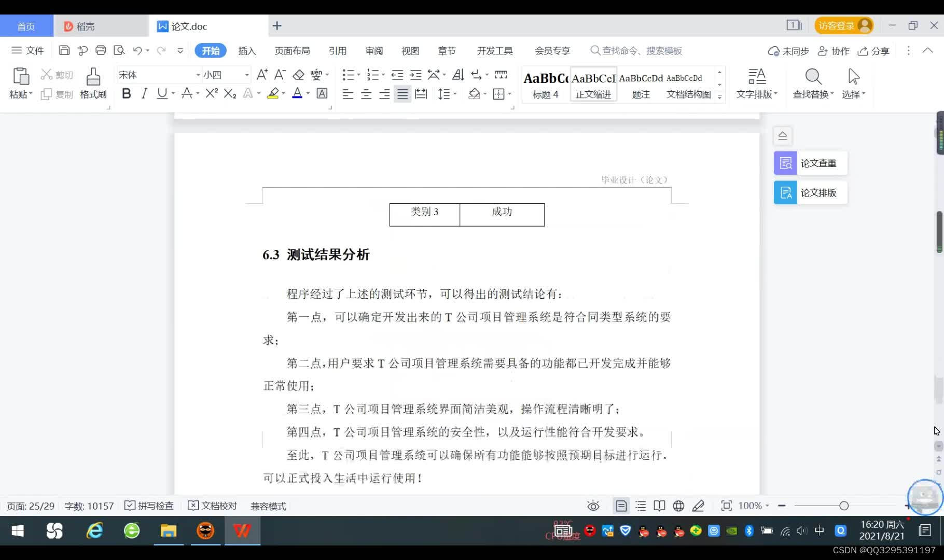Expand line spacing options
Screen dimensions: 944x560
(x=455, y=94)
